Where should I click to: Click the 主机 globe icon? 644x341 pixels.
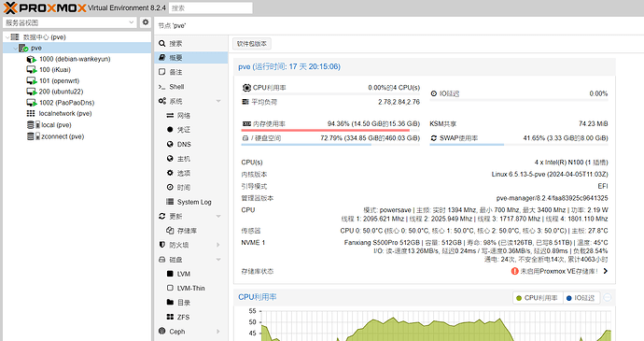click(x=170, y=159)
